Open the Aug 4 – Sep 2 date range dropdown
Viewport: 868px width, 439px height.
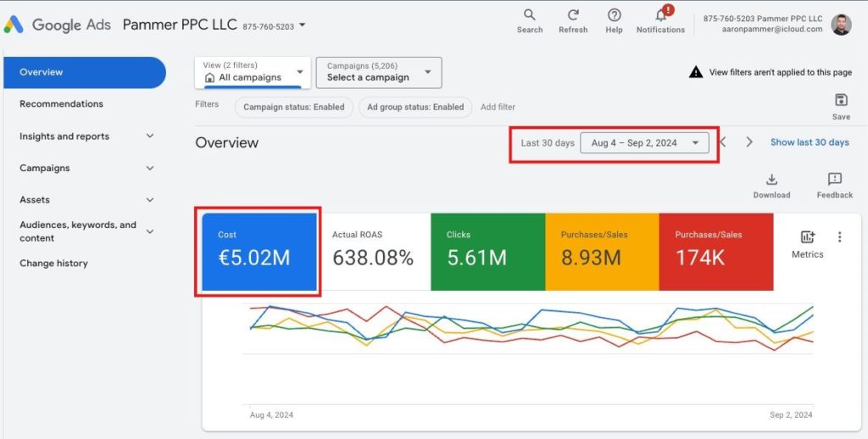click(x=643, y=142)
